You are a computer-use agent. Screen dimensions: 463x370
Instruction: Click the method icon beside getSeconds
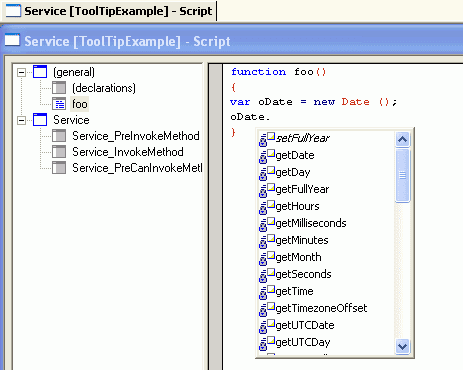267,275
